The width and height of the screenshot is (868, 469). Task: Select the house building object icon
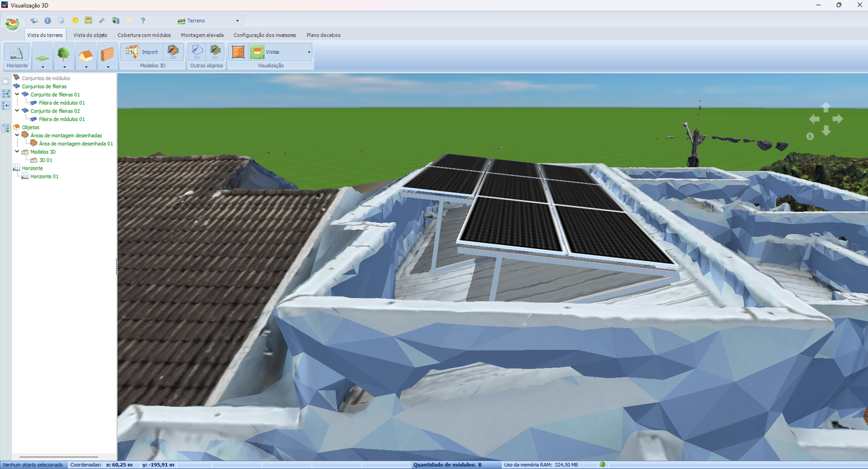(x=85, y=53)
